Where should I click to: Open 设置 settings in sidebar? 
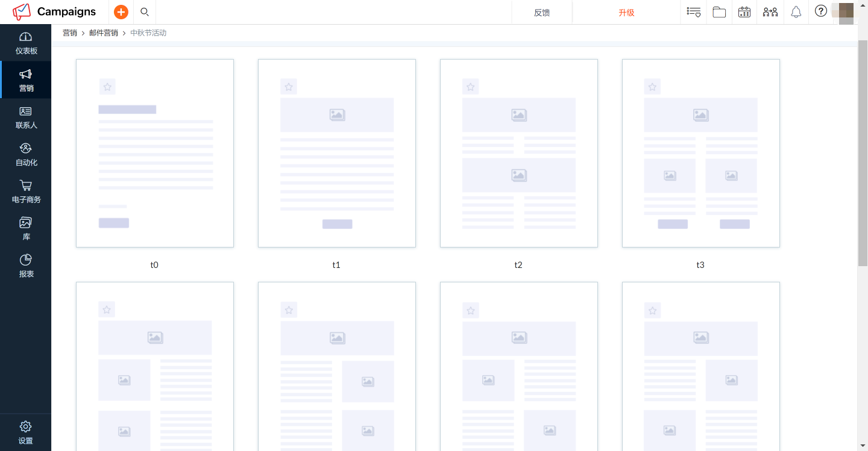pos(25,432)
